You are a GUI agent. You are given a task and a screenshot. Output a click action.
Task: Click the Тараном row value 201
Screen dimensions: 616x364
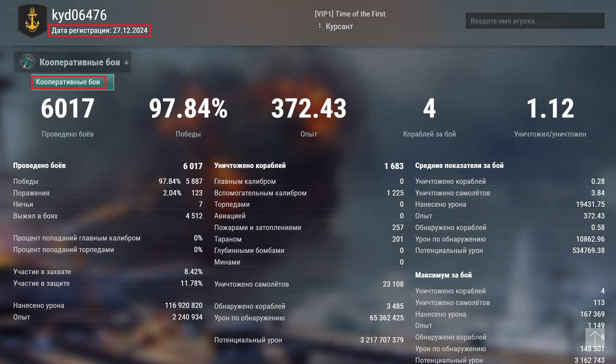click(x=398, y=239)
